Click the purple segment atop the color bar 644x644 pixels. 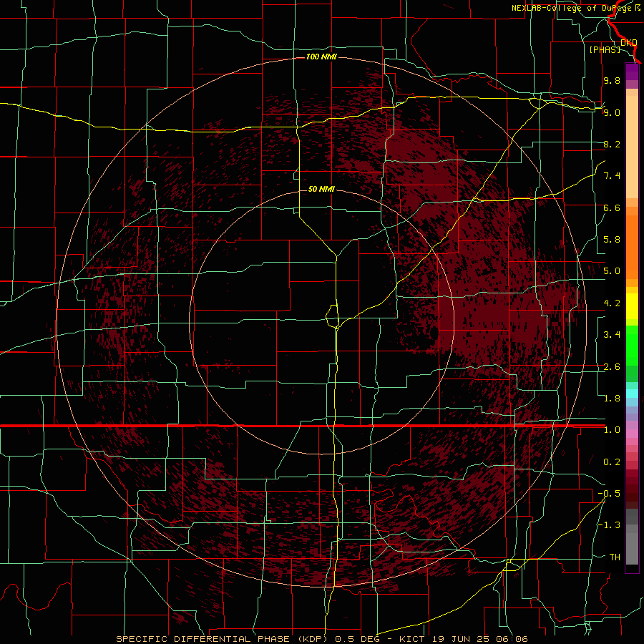pyautogui.click(x=632, y=72)
